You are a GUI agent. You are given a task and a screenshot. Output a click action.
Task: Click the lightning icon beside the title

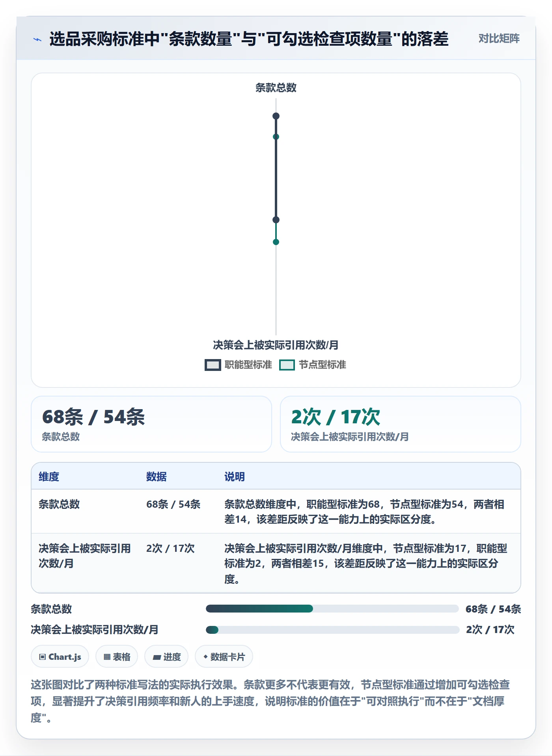pyautogui.click(x=37, y=39)
